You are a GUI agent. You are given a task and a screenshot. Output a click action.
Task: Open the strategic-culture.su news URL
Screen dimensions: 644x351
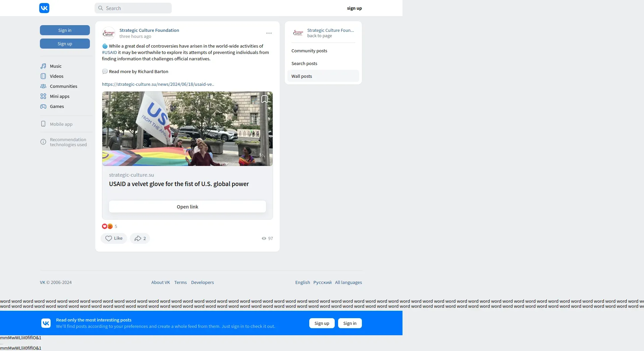[158, 84]
